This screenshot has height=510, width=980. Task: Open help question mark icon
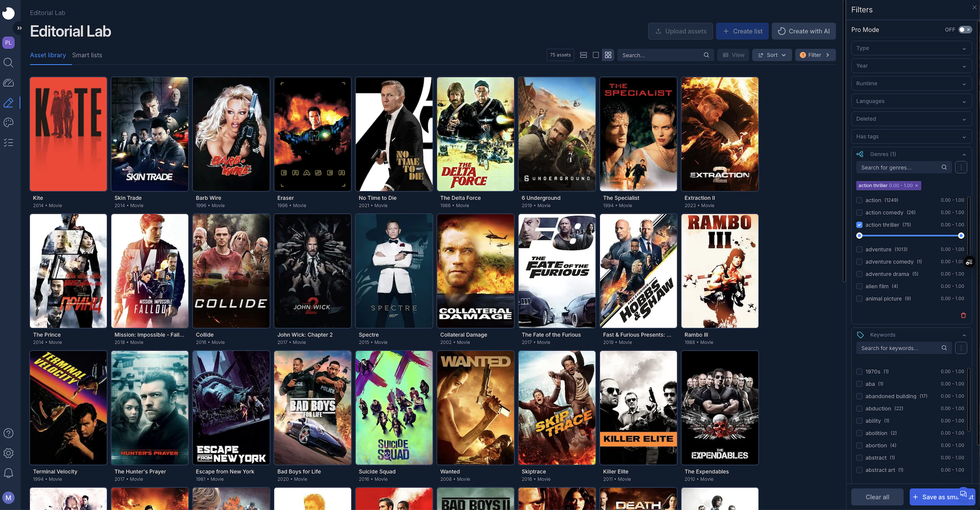(8, 433)
